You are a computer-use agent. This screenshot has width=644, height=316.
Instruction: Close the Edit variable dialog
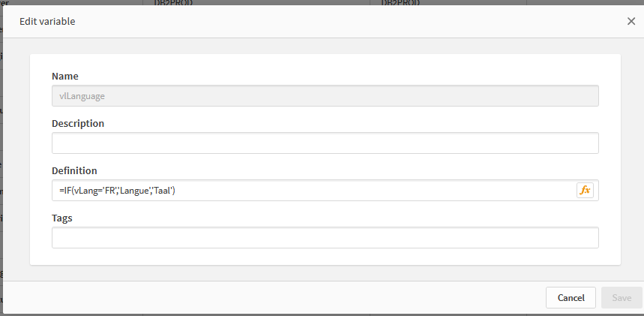[631, 21]
